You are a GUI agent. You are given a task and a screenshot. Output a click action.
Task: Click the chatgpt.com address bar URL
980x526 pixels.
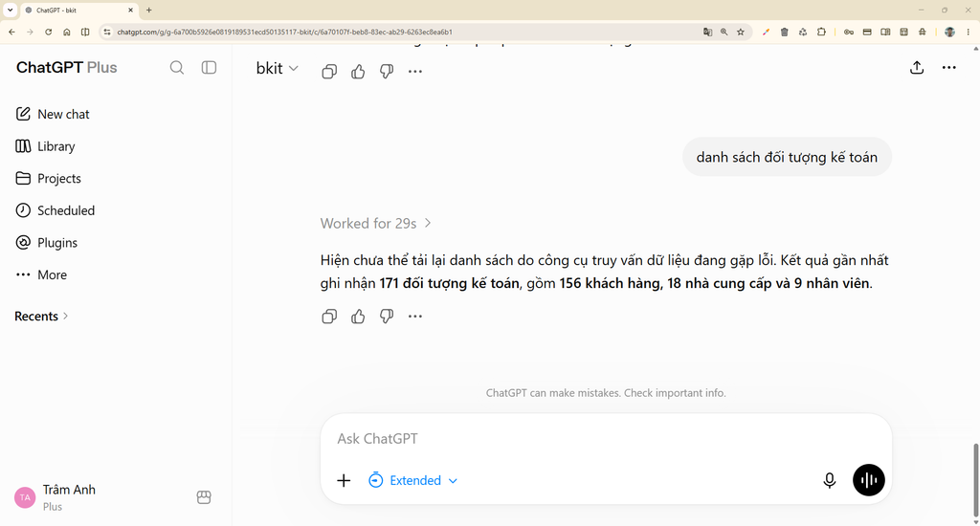click(x=284, y=32)
